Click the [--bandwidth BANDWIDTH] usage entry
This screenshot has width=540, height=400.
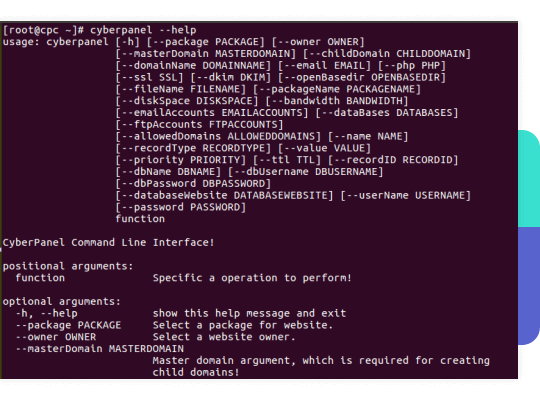[x=337, y=101]
